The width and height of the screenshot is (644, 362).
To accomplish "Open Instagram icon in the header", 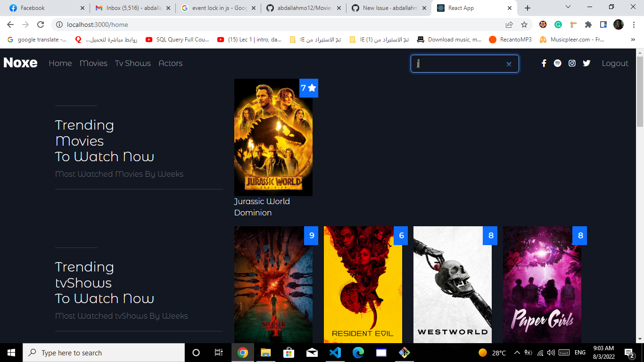I will pos(572,63).
